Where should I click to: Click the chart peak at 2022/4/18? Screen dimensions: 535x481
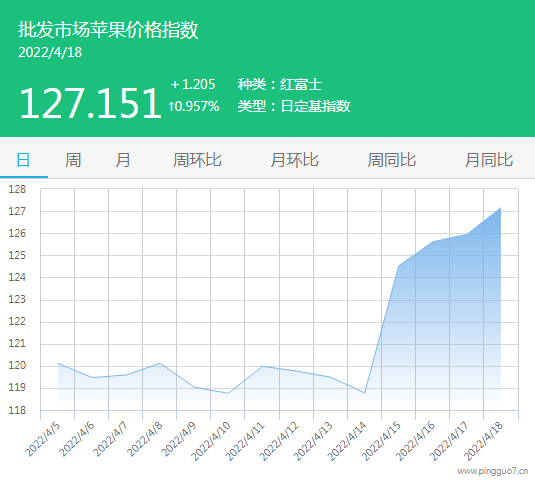point(501,207)
